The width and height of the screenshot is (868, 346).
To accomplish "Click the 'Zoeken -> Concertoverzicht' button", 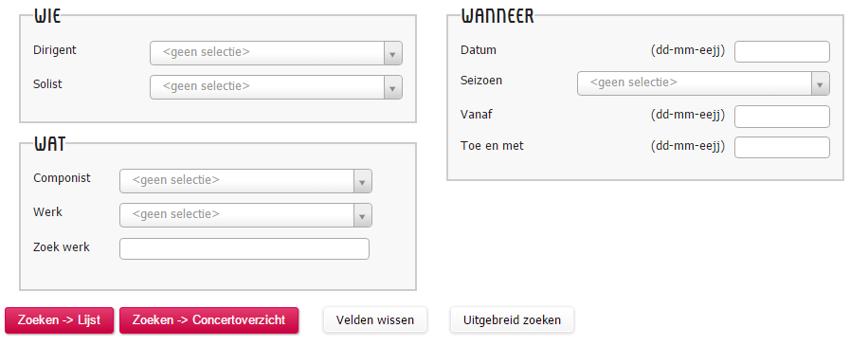I will [208, 320].
